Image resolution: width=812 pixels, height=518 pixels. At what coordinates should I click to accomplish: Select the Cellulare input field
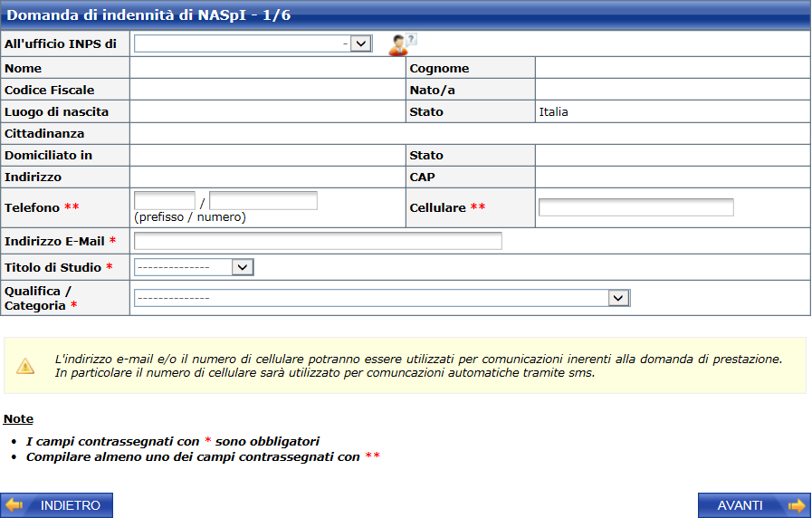[635, 207]
